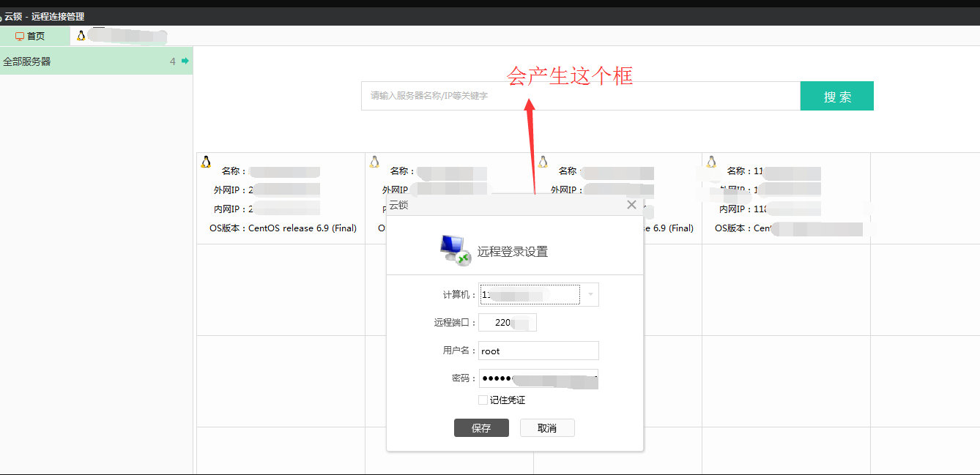Click penguin icon of second server card
The width and height of the screenshot is (980, 475).
[x=374, y=162]
